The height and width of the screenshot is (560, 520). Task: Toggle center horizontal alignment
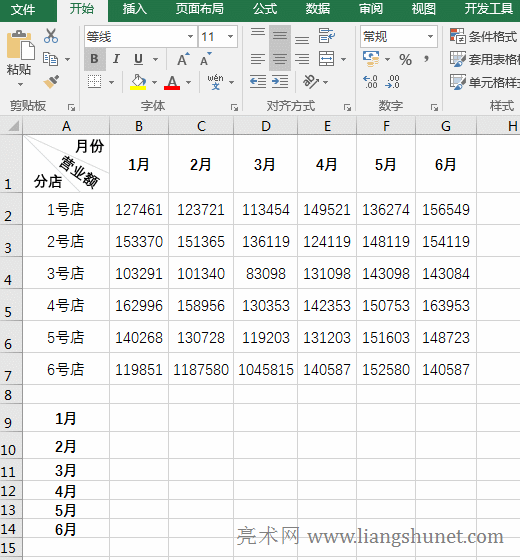pyautogui.click(x=280, y=59)
